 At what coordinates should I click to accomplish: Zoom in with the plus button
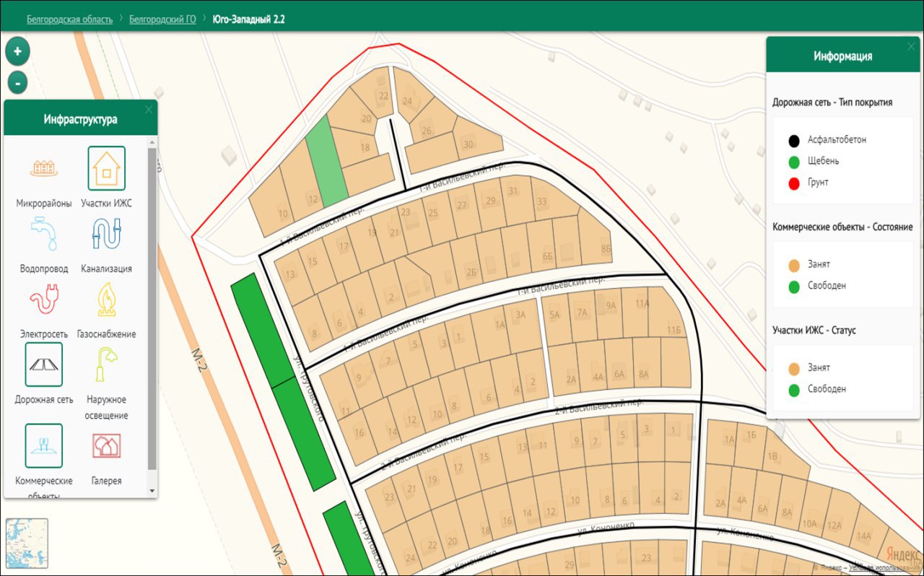[17, 52]
